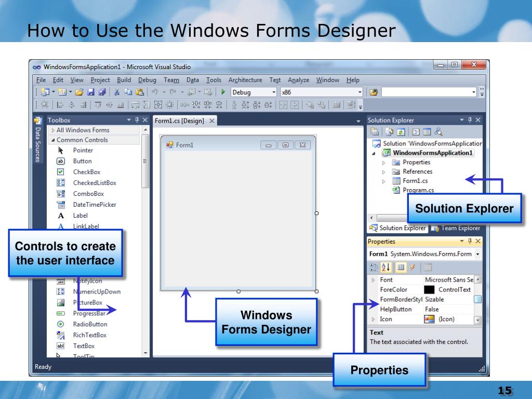Click the Cut scissors icon
Viewport: 532px width, 399px height.
click(117, 92)
